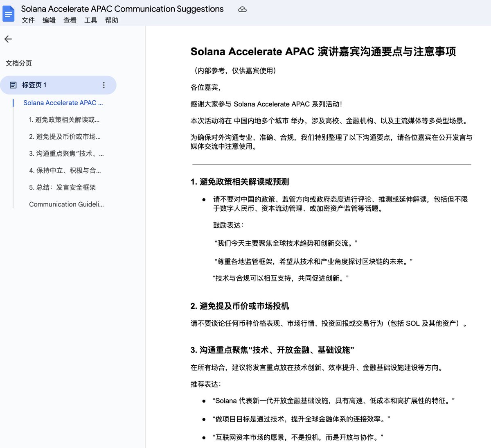The width and height of the screenshot is (491, 448).
Task: Open the 文件 menu
Action: click(28, 20)
